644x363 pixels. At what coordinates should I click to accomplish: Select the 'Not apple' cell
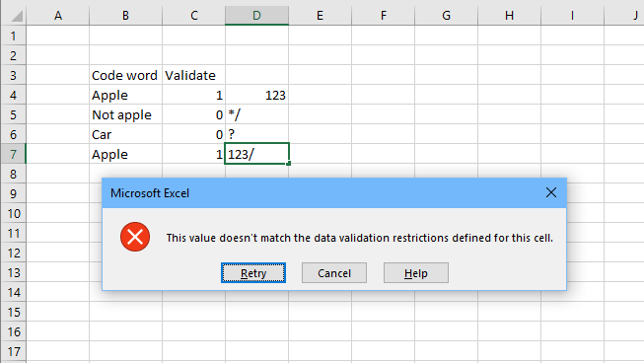pos(125,114)
